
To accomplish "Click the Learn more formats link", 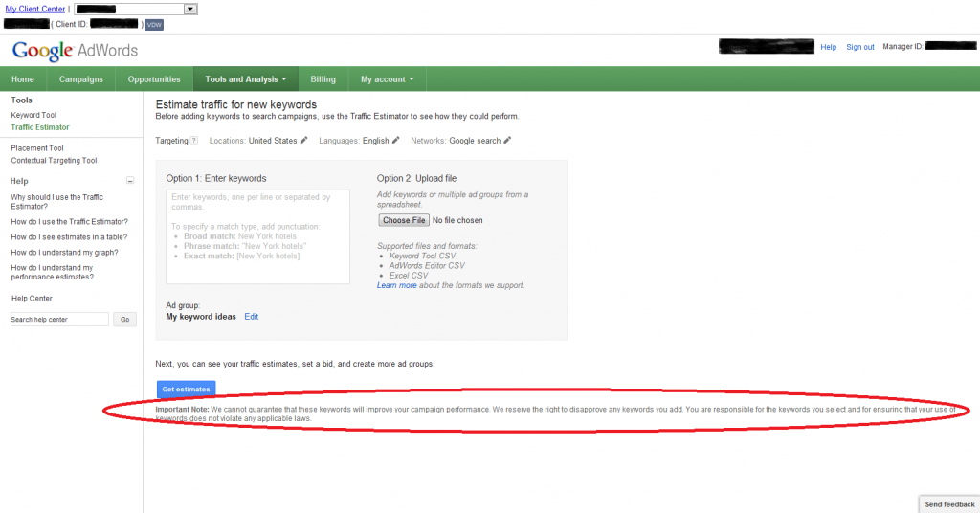I will 397,285.
